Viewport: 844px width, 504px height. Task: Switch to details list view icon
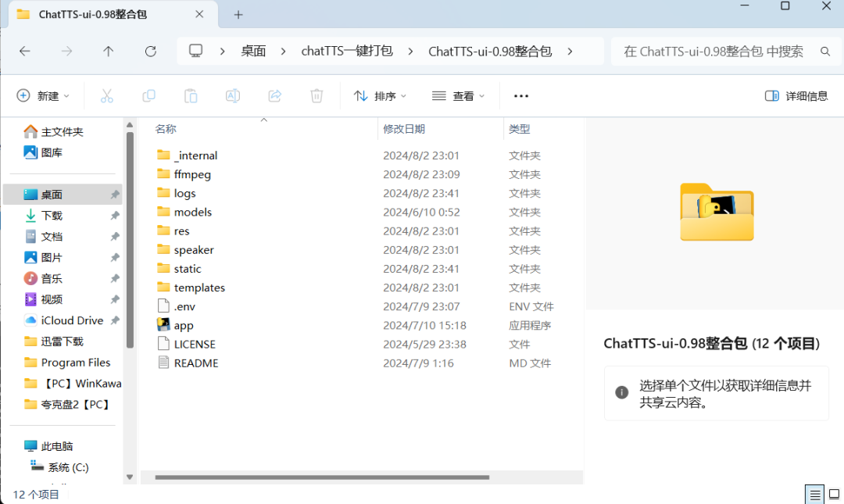click(x=815, y=495)
